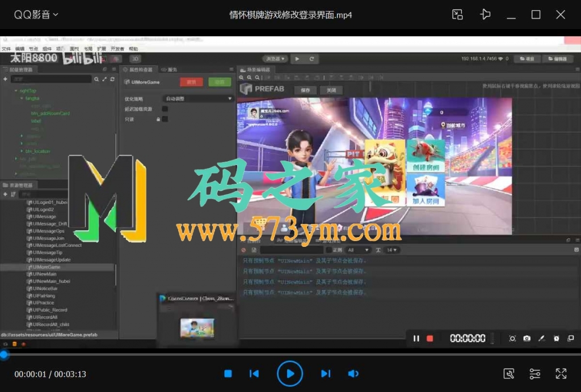
Task: Open the console font size 14 dropdown
Action: tap(391, 250)
